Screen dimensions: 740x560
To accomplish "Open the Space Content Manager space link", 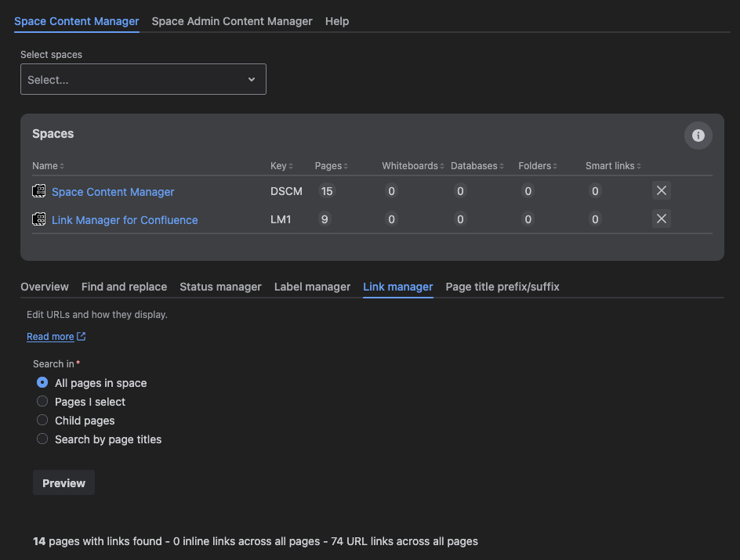I will pyautogui.click(x=113, y=192).
